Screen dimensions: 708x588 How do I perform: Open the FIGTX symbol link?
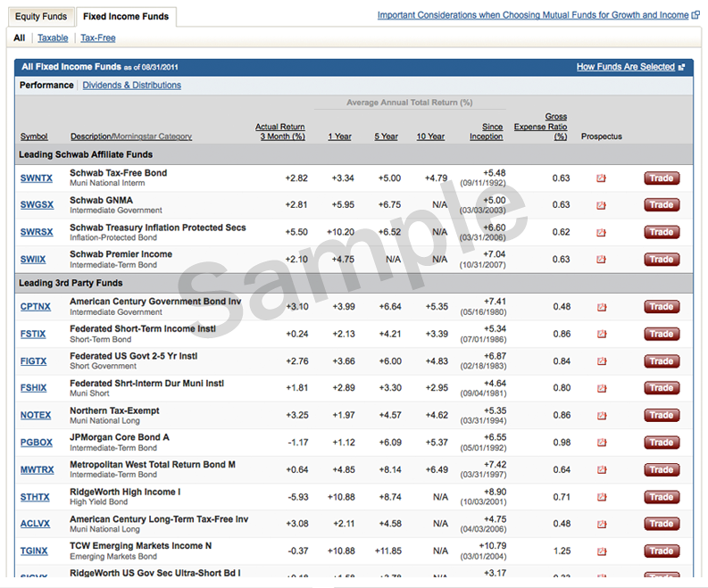(33, 361)
